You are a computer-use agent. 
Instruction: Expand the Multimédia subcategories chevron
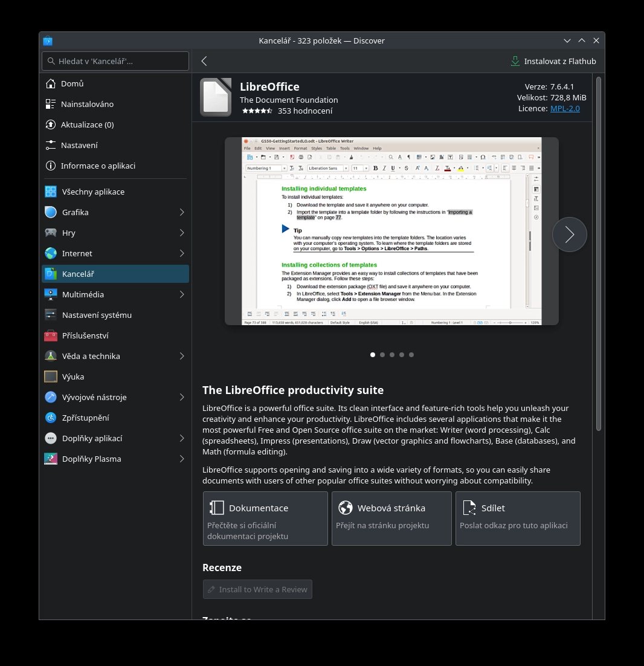pyautogui.click(x=182, y=294)
